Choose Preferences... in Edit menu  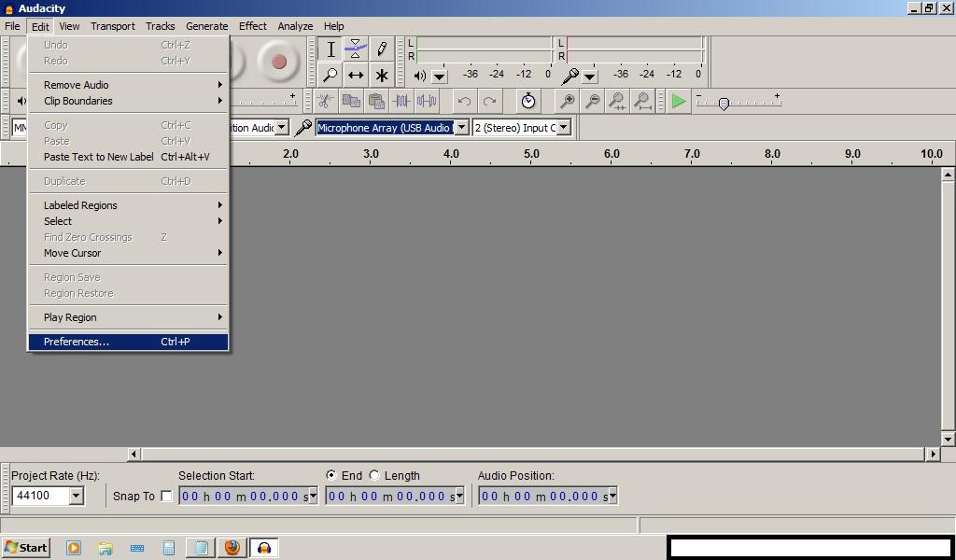point(128,342)
